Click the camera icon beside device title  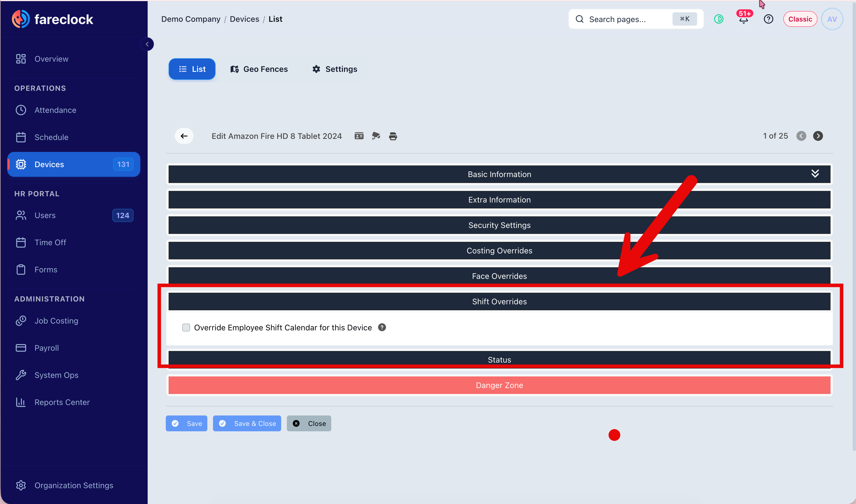point(376,136)
